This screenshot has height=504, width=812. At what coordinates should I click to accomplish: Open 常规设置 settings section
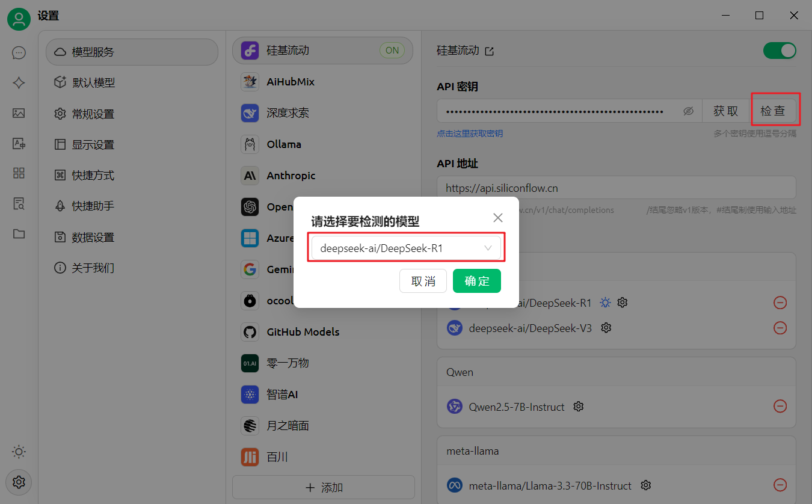[132, 114]
